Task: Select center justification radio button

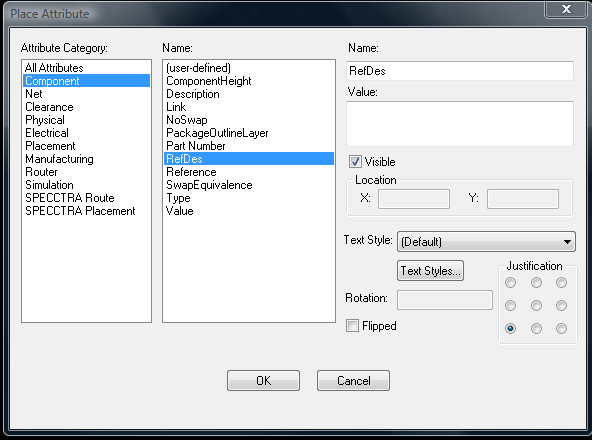Action: (x=536, y=306)
